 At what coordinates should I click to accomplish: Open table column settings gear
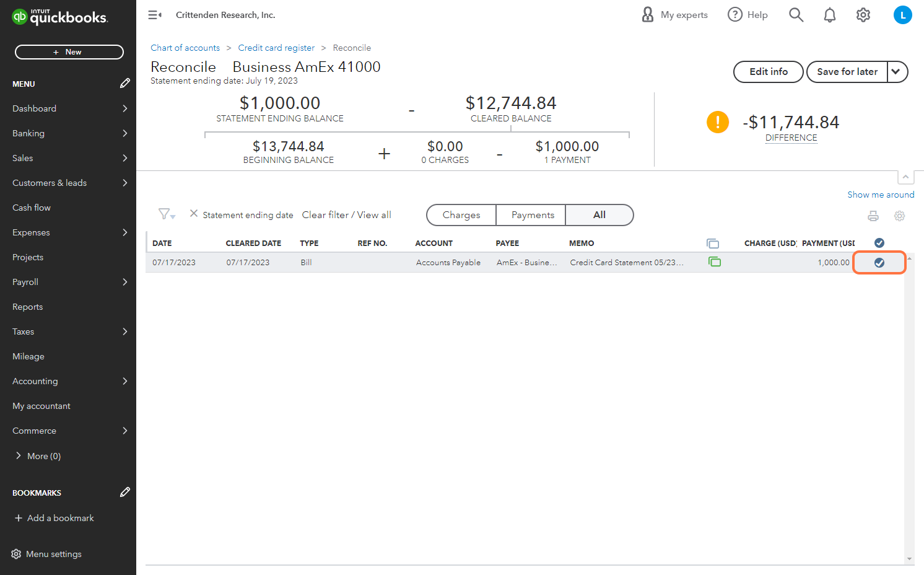[900, 216]
